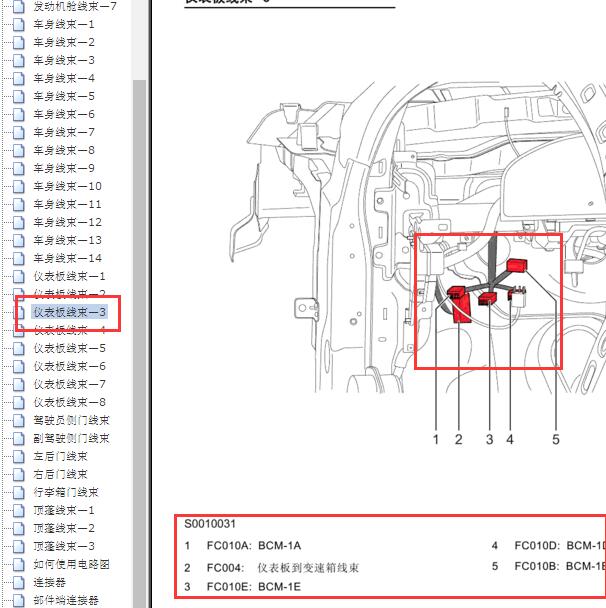Click the page icon beside 仪表板线束-1
The image size is (606, 608).
coord(18,277)
